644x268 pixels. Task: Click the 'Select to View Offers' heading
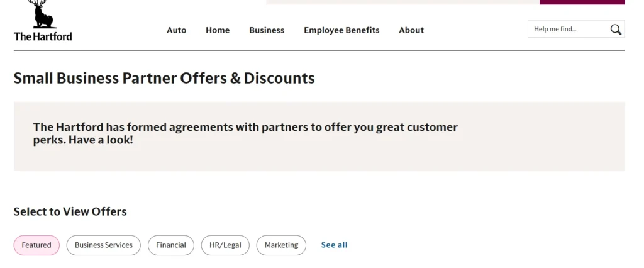click(x=70, y=211)
